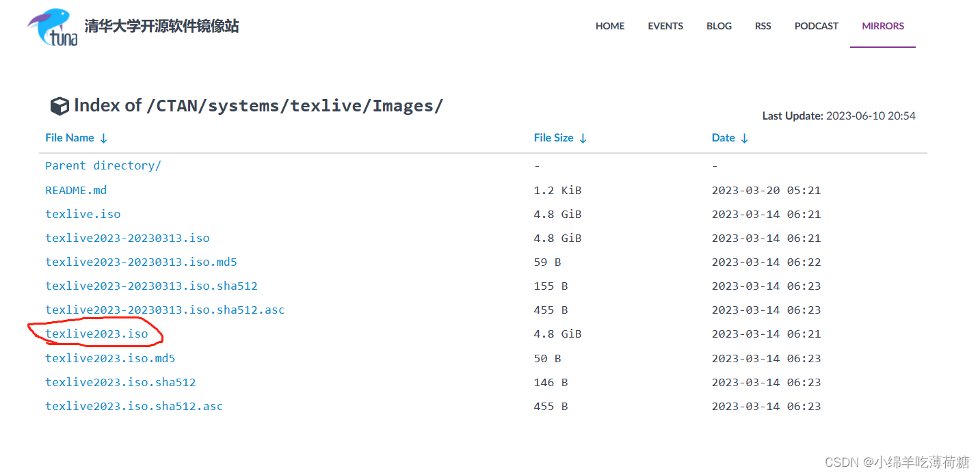980x475 pixels.
Task: Click date in texlive2023.iso row
Action: [766, 334]
